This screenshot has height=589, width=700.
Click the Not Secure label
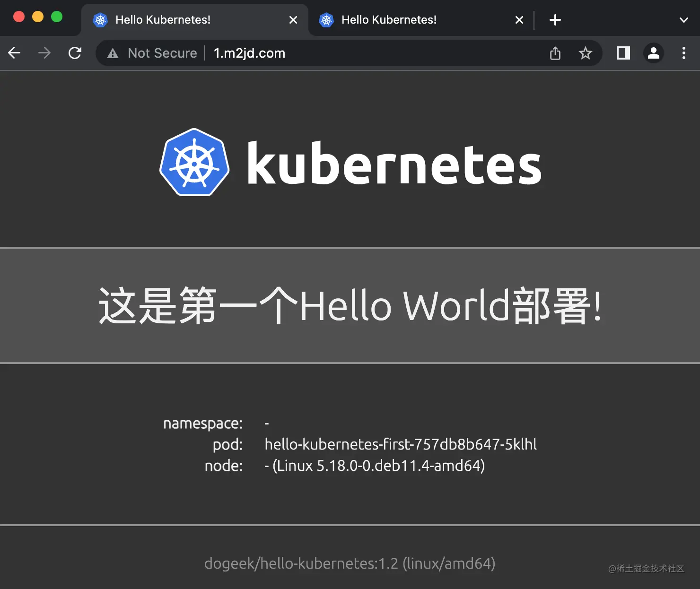tap(162, 53)
